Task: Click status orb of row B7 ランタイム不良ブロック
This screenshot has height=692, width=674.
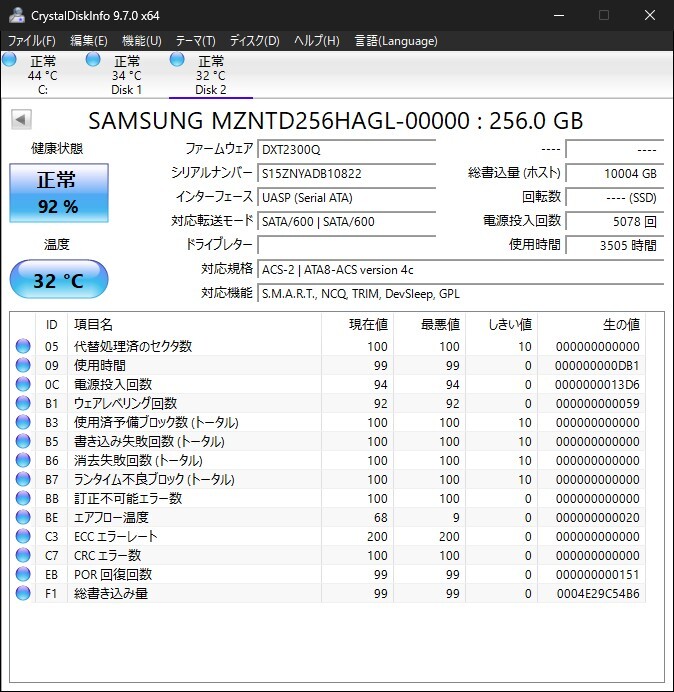Action: [x=23, y=479]
